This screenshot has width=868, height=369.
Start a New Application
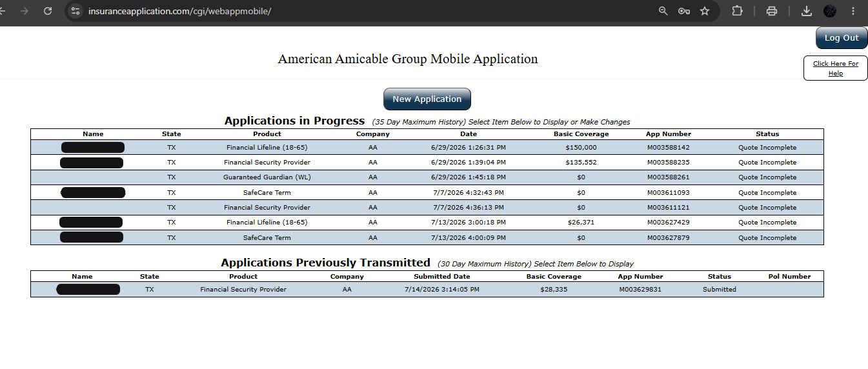(427, 99)
